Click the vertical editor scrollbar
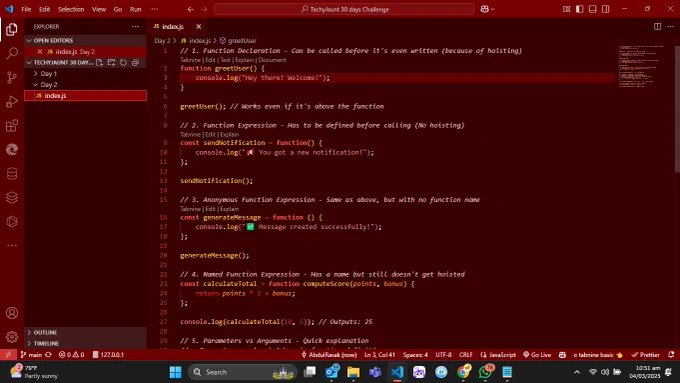Image resolution: width=680 pixels, height=383 pixels. [x=677, y=109]
